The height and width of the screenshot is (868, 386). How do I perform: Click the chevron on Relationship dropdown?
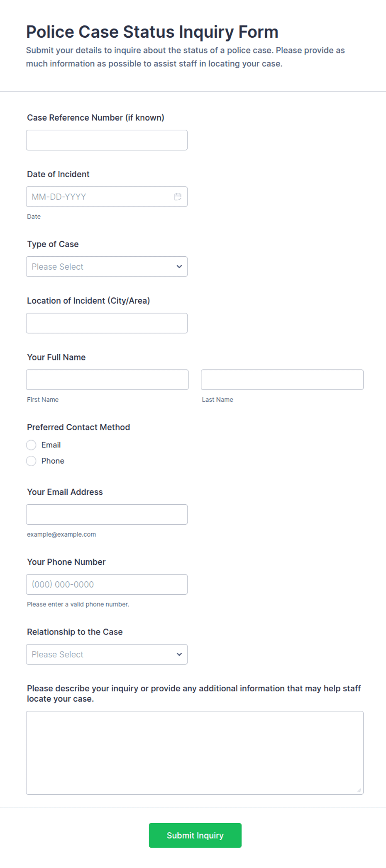pyautogui.click(x=178, y=654)
